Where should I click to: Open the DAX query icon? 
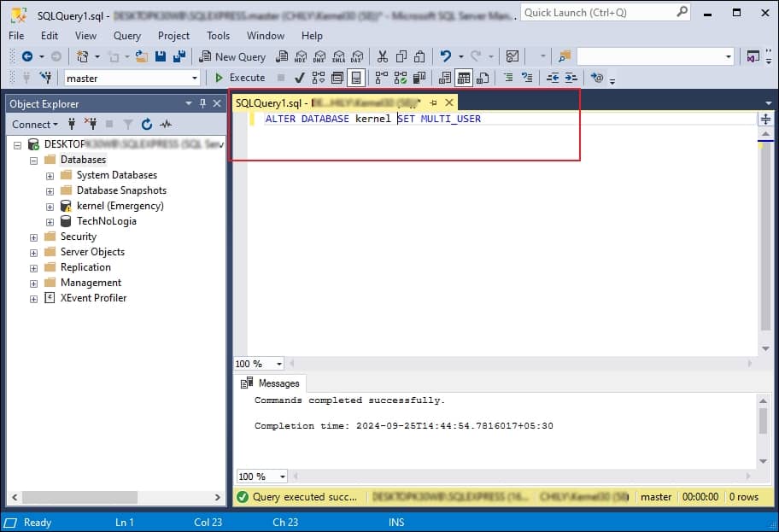point(357,56)
